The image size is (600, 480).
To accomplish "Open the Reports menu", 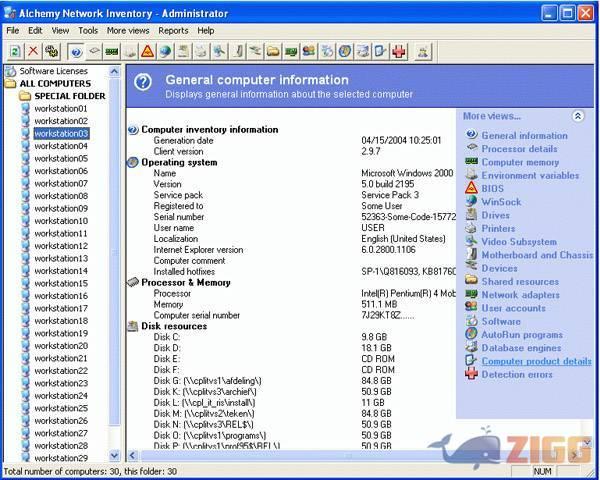I will click(x=173, y=31).
